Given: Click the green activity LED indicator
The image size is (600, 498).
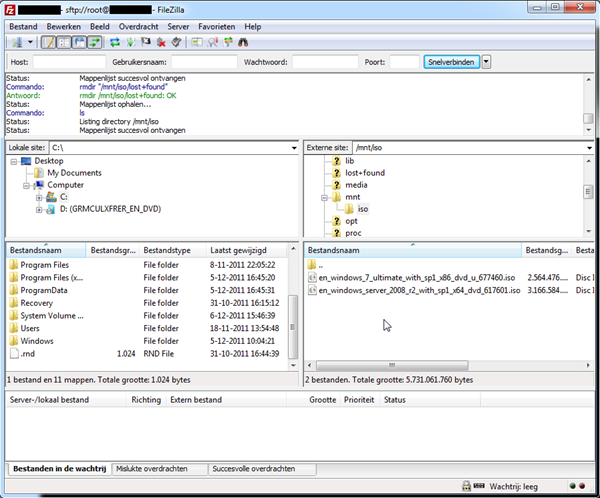Looking at the screenshot, I should [x=572, y=486].
